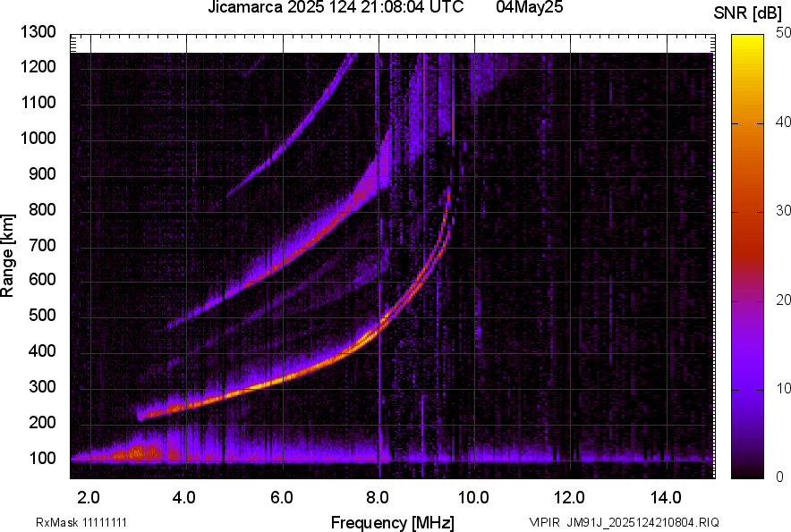Click the 400 range axis tick label
Screen dimensions: 791x532
click(x=42, y=351)
